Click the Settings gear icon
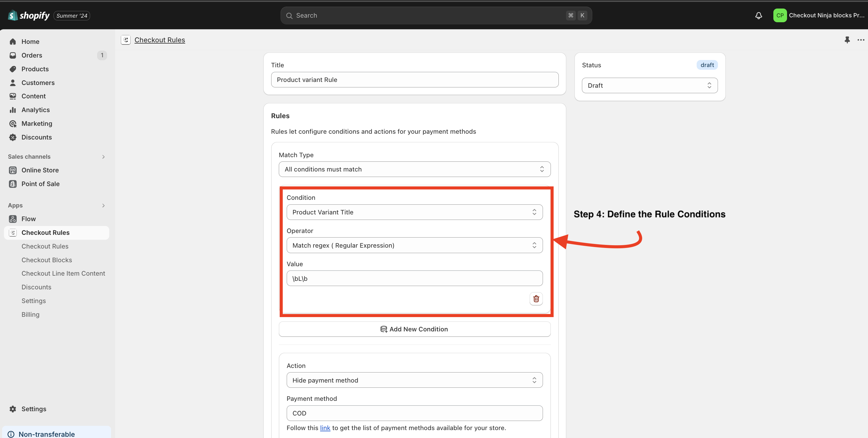The image size is (868, 438). point(13,409)
